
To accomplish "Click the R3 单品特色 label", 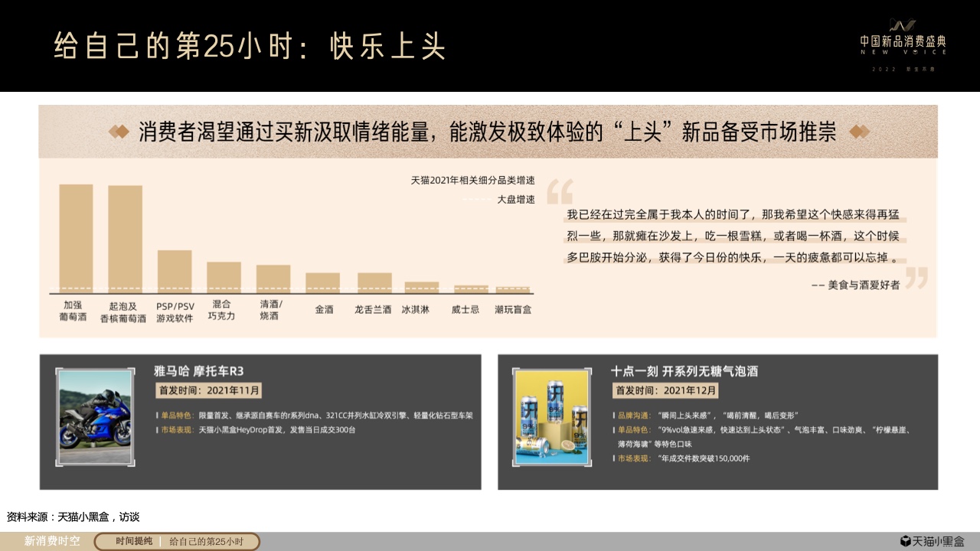I will [x=176, y=416].
